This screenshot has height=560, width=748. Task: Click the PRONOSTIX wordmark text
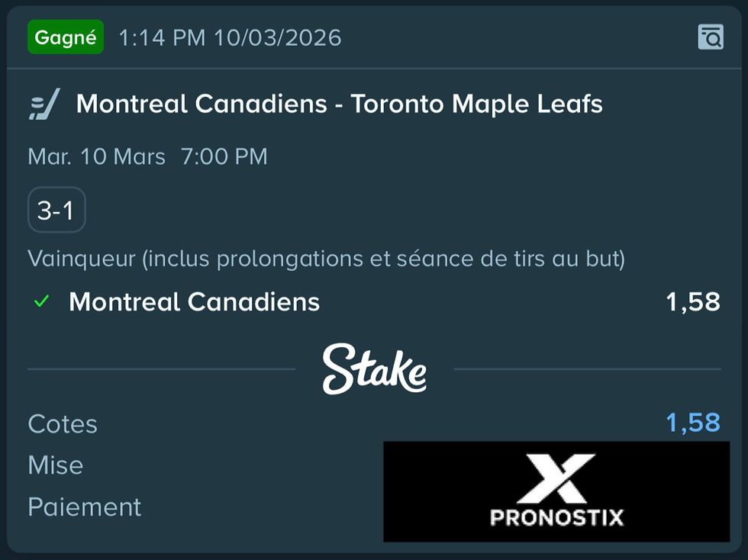click(x=556, y=517)
